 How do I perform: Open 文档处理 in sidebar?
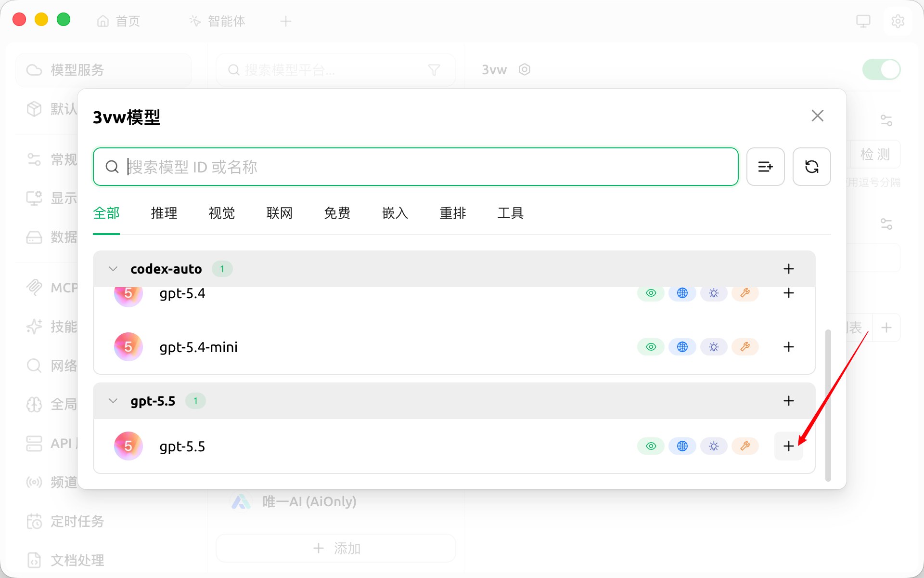[65, 560]
